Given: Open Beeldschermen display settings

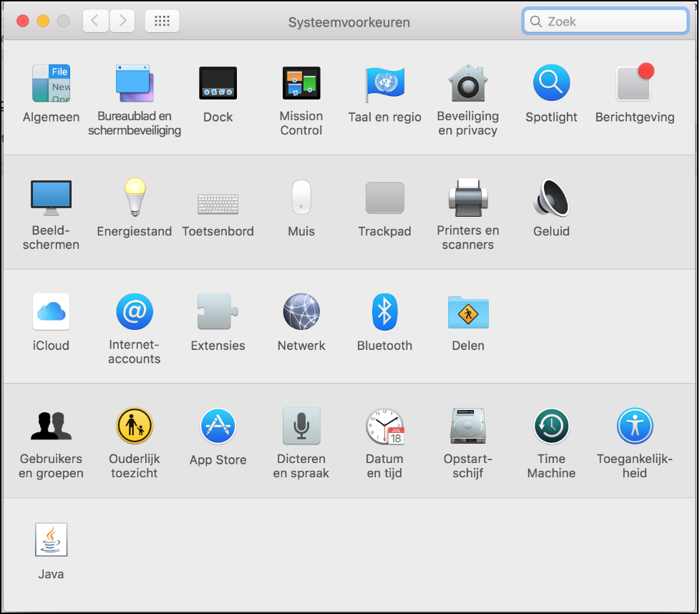Looking at the screenshot, I should [51, 198].
